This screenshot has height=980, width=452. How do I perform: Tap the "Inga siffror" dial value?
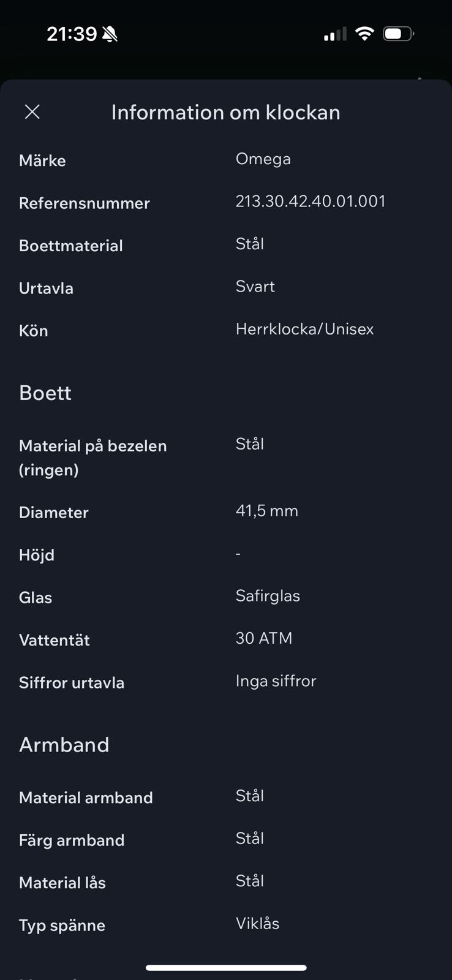point(276,681)
